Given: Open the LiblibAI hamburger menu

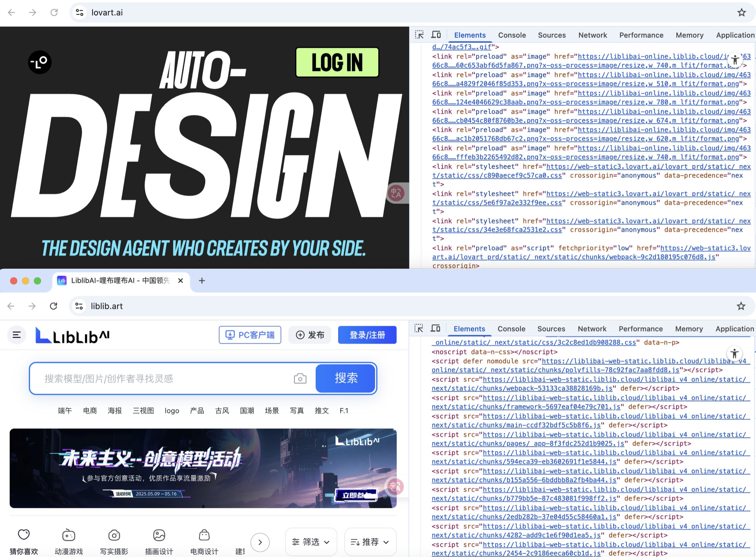Looking at the screenshot, I should click(x=17, y=335).
